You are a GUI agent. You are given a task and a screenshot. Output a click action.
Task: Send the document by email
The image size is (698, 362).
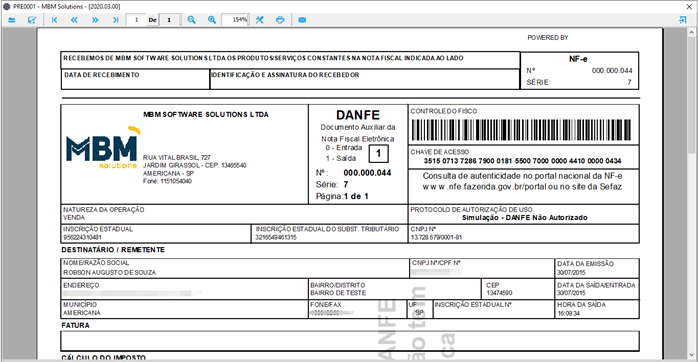302,20
